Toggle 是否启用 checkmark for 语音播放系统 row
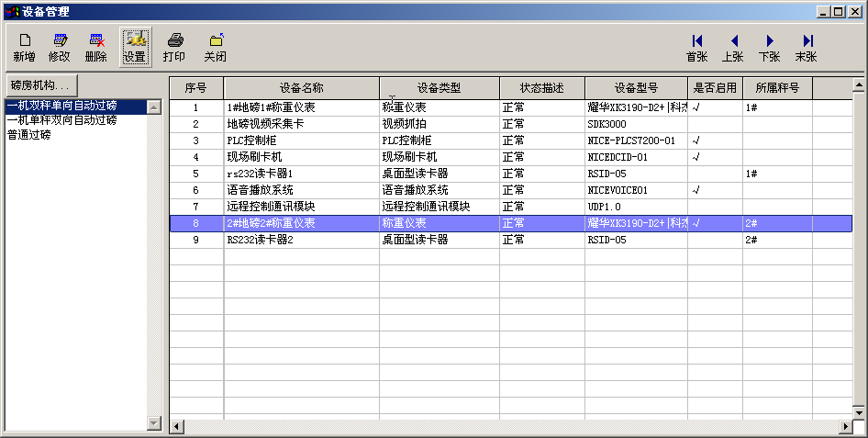Screen dimensions: 868x438 click(696, 190)
